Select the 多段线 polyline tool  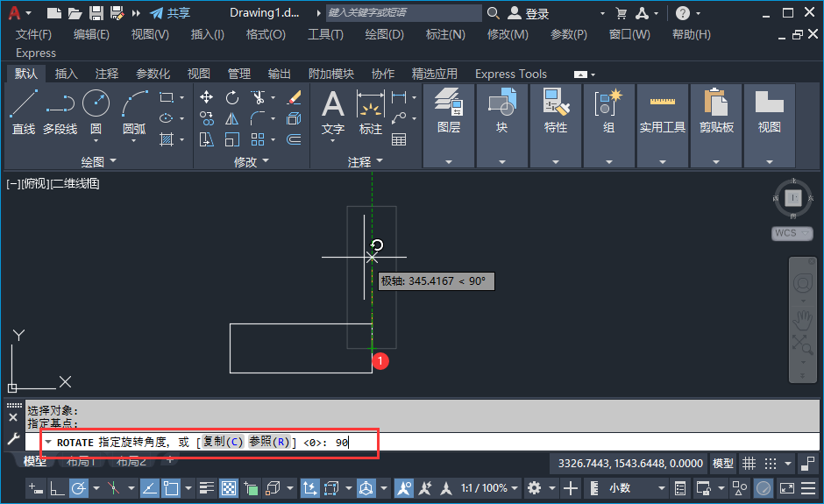60,112
